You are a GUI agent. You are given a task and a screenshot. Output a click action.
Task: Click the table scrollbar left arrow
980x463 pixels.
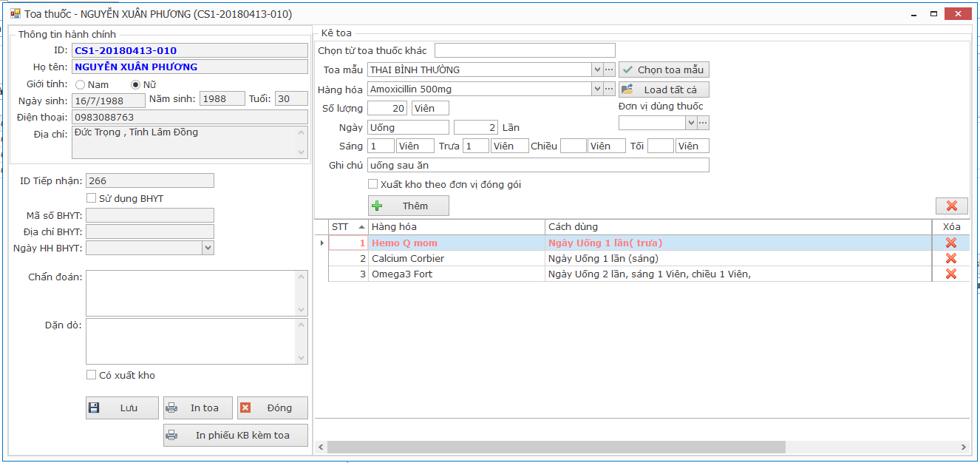click(x=321, y=447)
